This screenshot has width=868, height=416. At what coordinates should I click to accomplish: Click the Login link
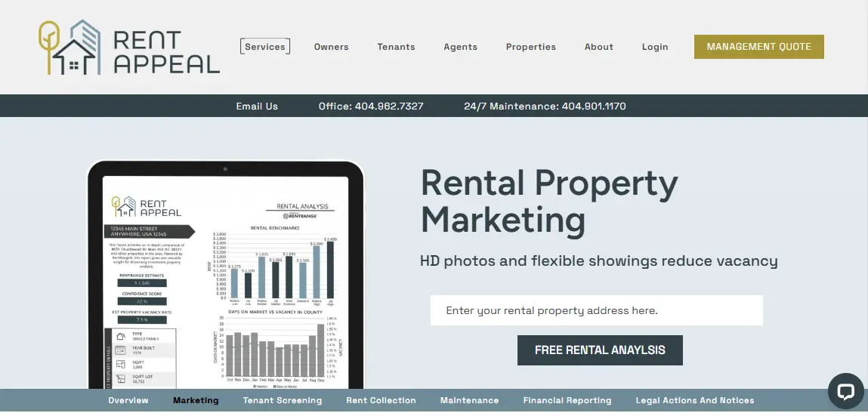coord(655,47)
